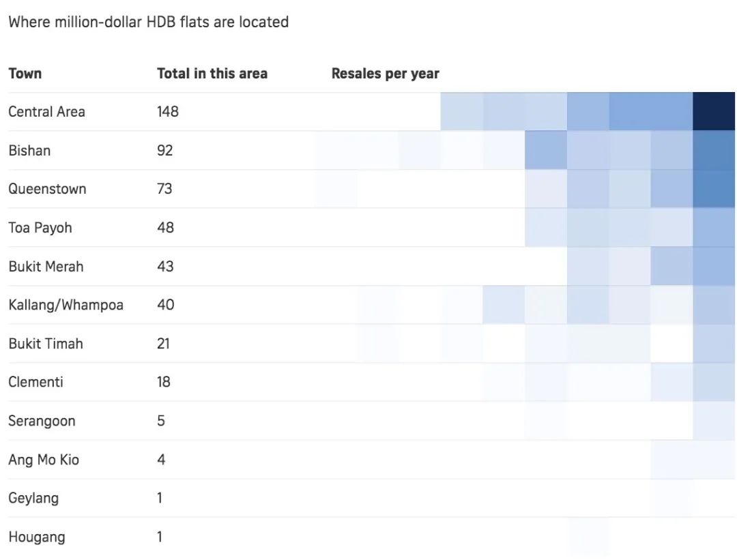Screen dimensions: 737x560
Task: Click the Clementi row label
Action: [x=35, y=382]
